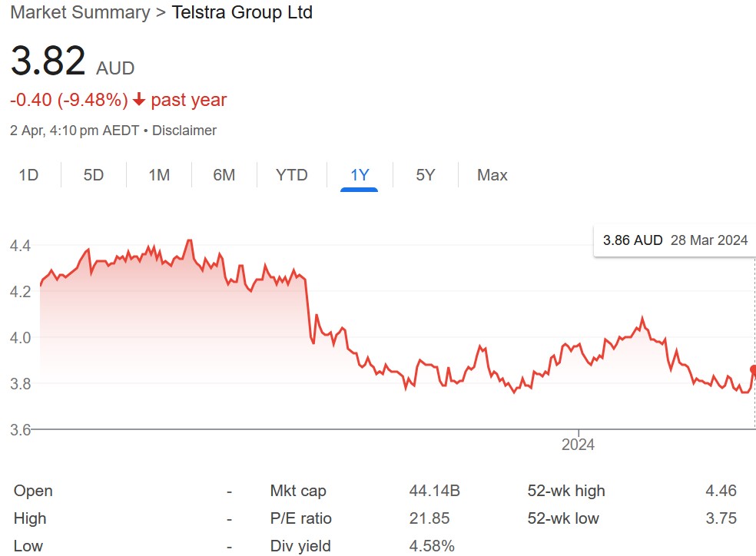756x556 pixels.
Task: Click the Market Summary breadcrumb
Action: click(80, 13)
